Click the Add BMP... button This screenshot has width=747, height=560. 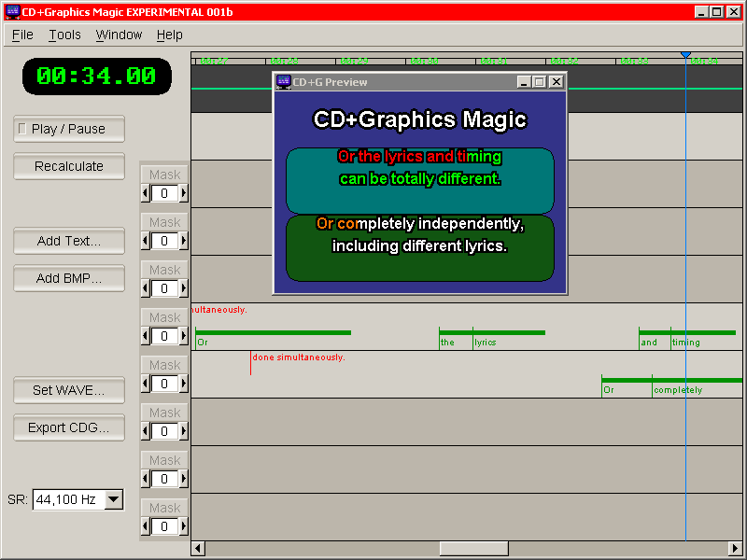tap(68, 277)
